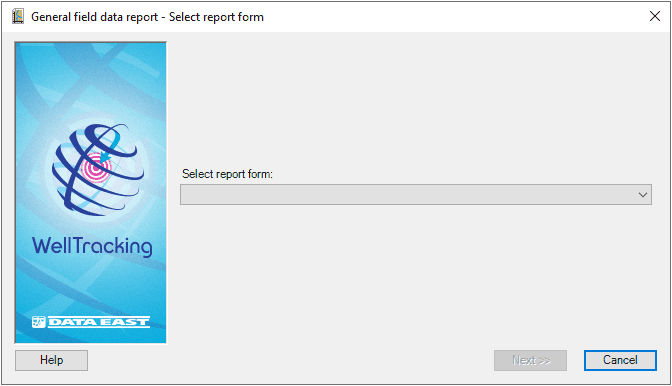This screenshot has width=672, height=386.
Task: Click the "Select report form:" label
Action: point(227,174)
